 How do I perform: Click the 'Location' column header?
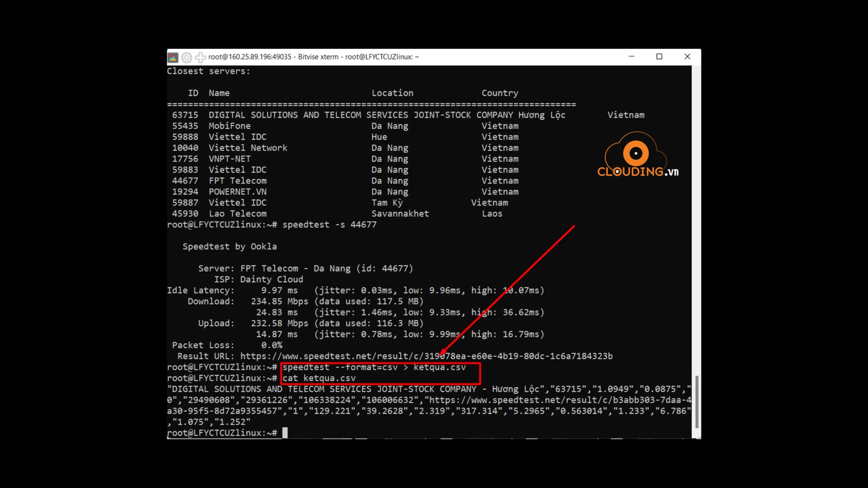point(392,93)
